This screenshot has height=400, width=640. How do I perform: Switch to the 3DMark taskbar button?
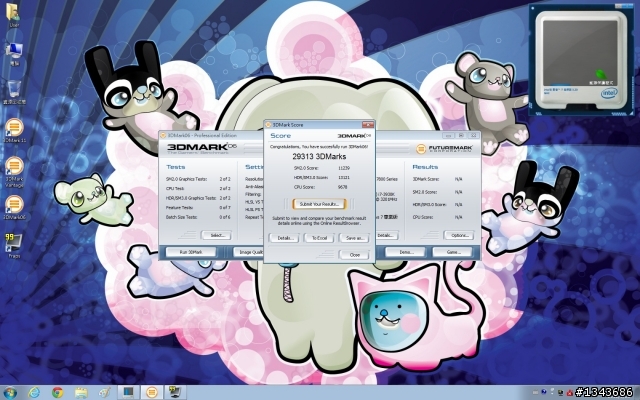pos(151,393)
